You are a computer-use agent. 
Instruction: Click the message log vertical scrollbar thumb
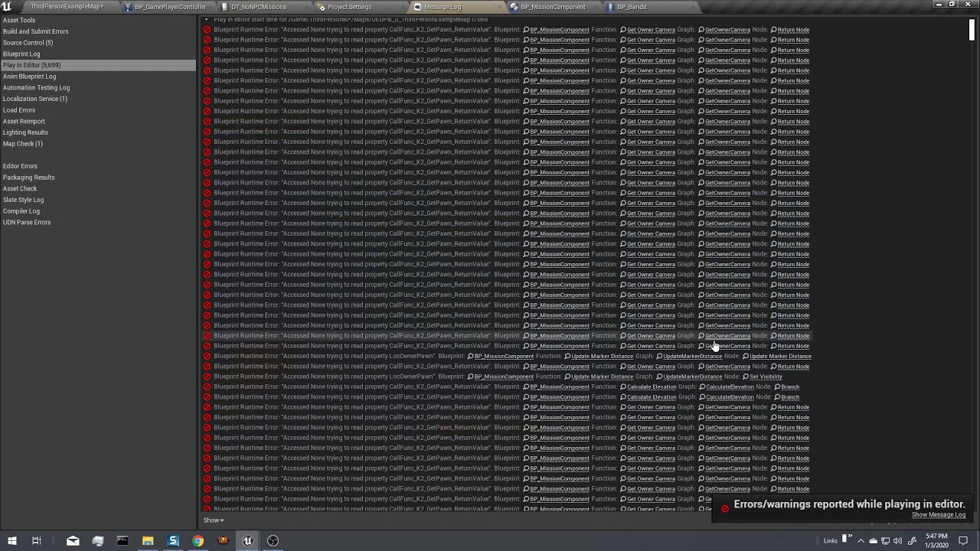[972, 28]
